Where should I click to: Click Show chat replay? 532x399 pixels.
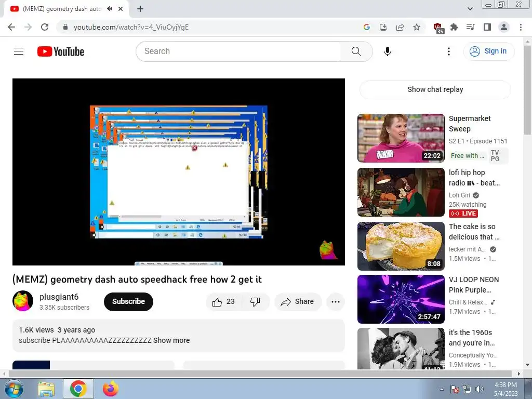tap(435, 89)
